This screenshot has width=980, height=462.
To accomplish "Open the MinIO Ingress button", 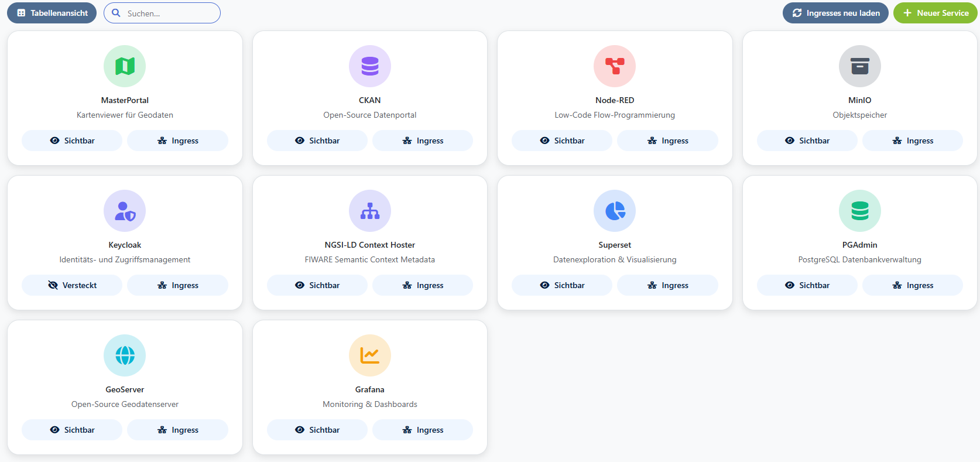I will coord(913,141).
